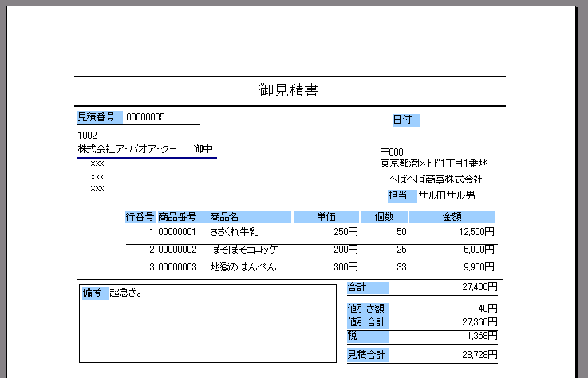
Task: Click the 御見積書 title heading
Action: (289, 90)
